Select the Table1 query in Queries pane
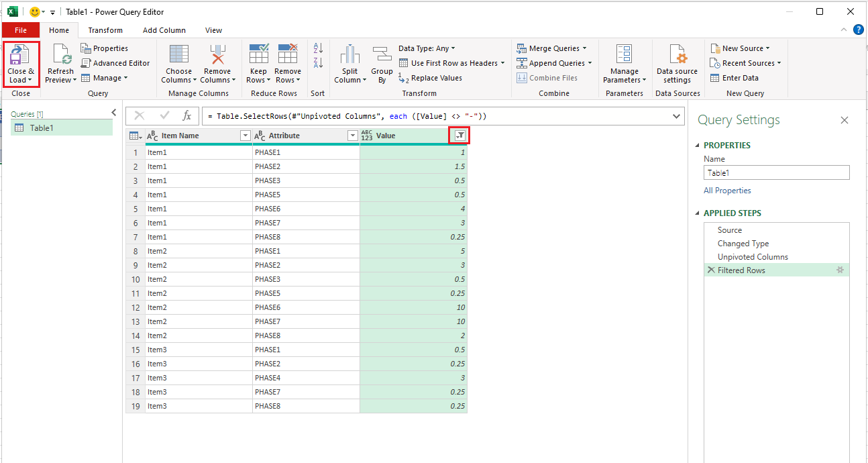This screenshot has width=868, height=463. coord(62,128)
